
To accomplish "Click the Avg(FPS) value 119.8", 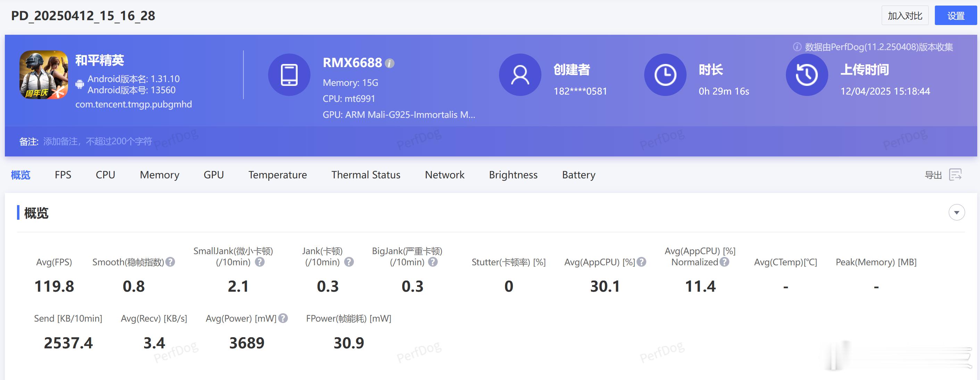I will coord(54,286).
